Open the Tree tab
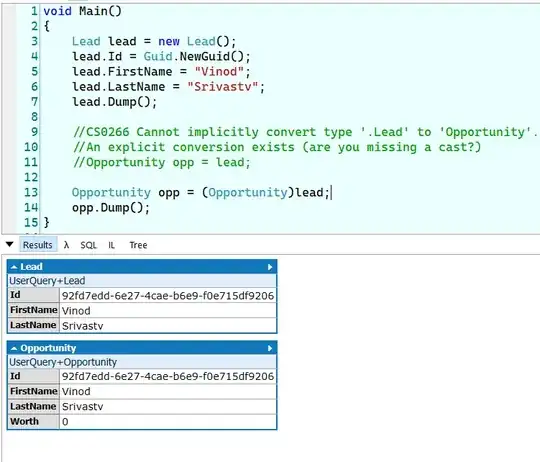Viewport: 540px width, 462px height. tap(138, 245)
